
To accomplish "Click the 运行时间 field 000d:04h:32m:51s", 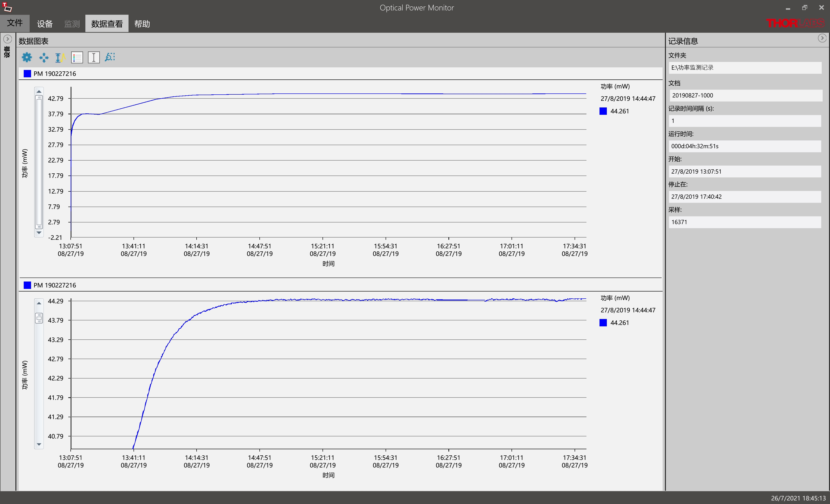I will pos(745,146).
